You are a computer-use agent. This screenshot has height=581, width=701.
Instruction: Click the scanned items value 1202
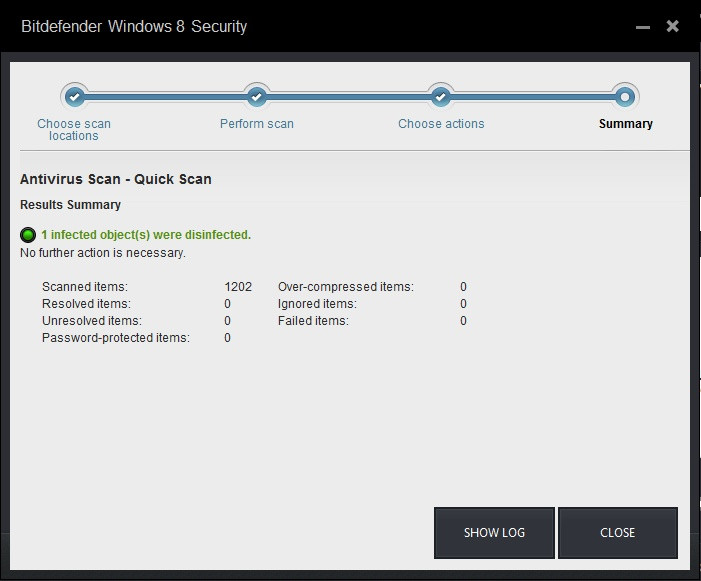pyautogui.click(x=238, y=286)
